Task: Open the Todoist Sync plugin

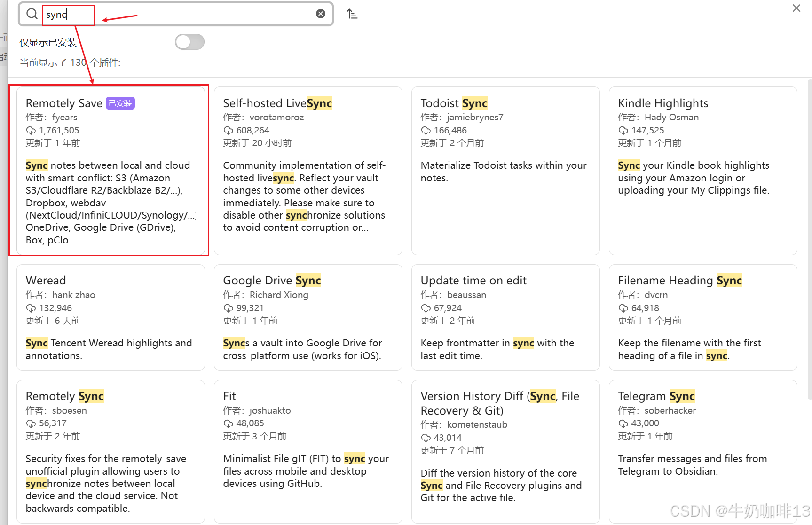Action: pos(505,171)
